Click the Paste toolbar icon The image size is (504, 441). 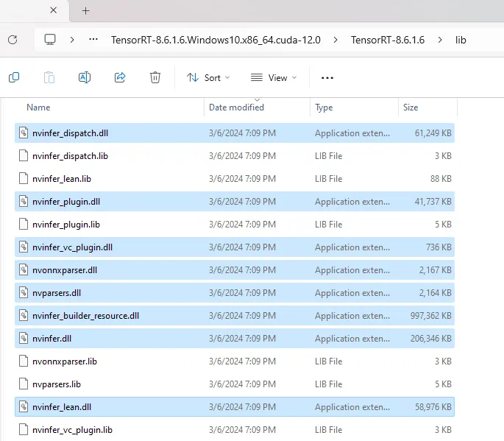(x=49, y=77)
